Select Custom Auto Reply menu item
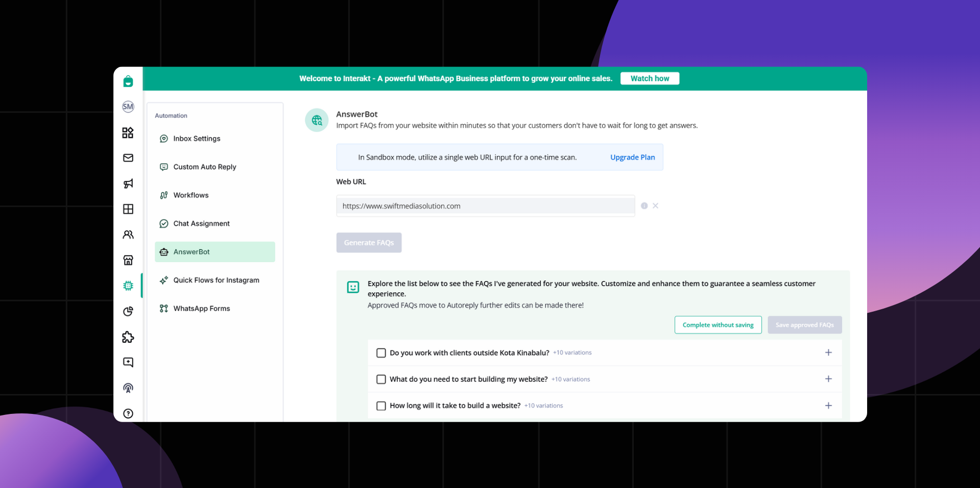 205,167
